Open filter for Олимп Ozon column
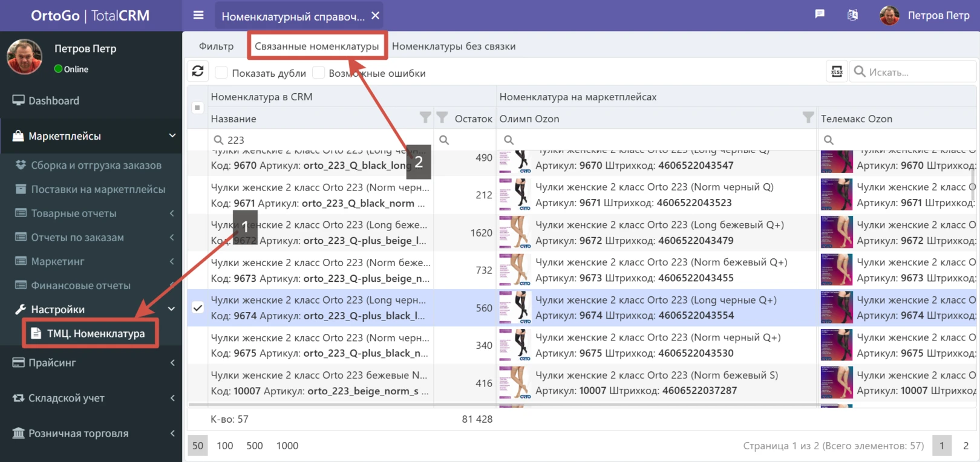 click(808, 117)
